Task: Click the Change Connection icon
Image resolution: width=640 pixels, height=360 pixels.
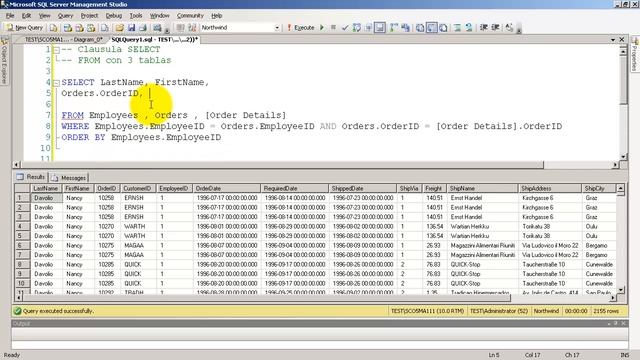Action: [x=192, y=28]
